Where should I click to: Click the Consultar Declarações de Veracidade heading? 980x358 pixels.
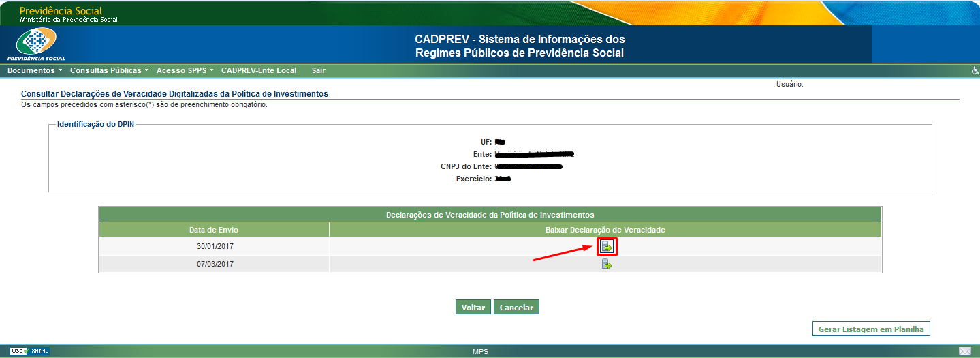tap(174, 94)
